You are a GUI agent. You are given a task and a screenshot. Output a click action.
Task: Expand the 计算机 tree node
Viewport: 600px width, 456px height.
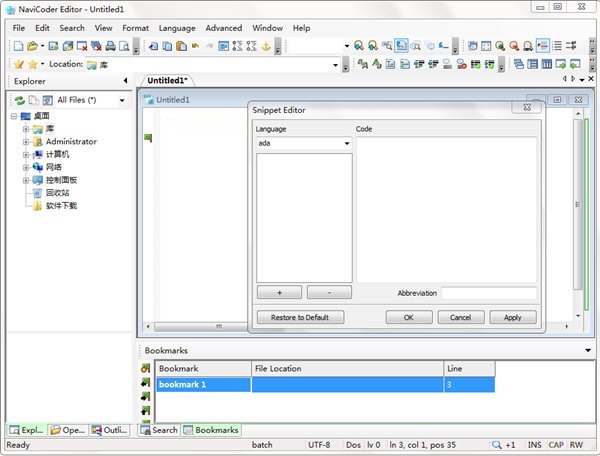[26, 155]
